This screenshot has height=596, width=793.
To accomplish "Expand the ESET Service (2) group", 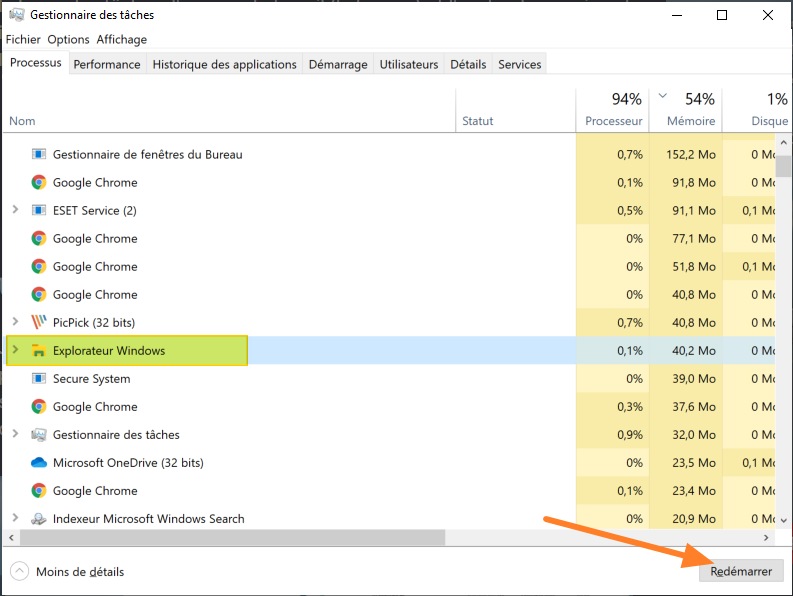I will [x=15, y=210].
